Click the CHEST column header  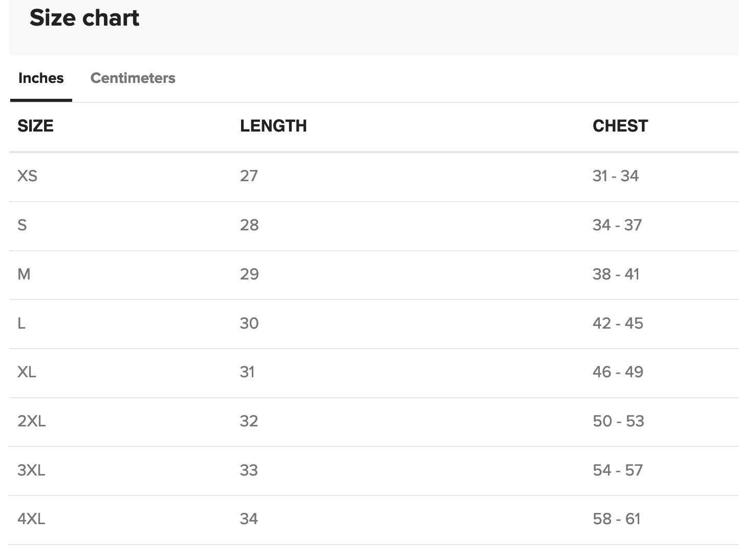[x=620, y=126]
